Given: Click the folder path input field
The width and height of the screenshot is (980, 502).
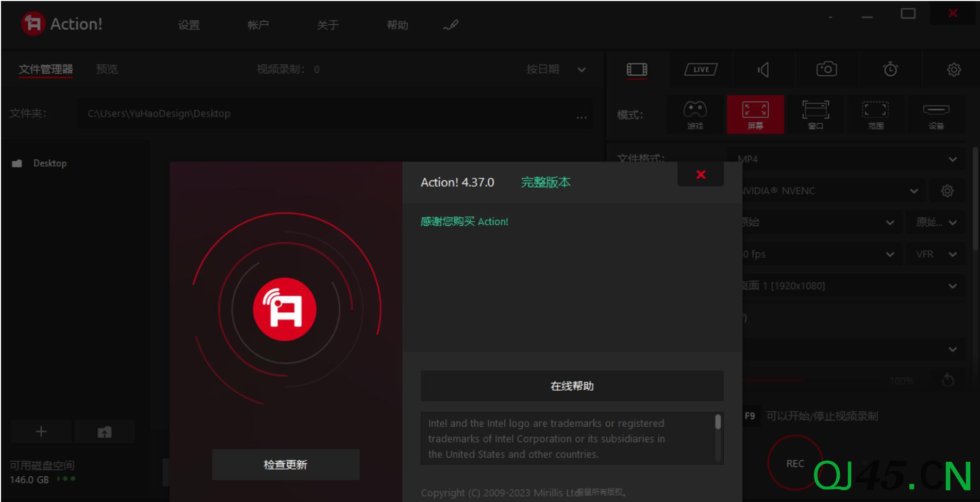Looking at the screenshot, I should point(335,113).
